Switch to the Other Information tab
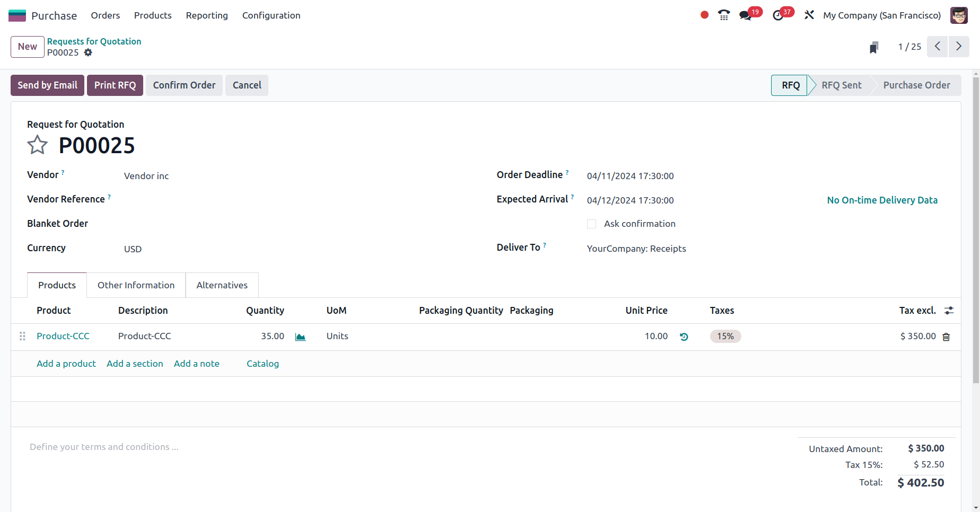Viewport: 980px width, 512px height. pos(136,285)
